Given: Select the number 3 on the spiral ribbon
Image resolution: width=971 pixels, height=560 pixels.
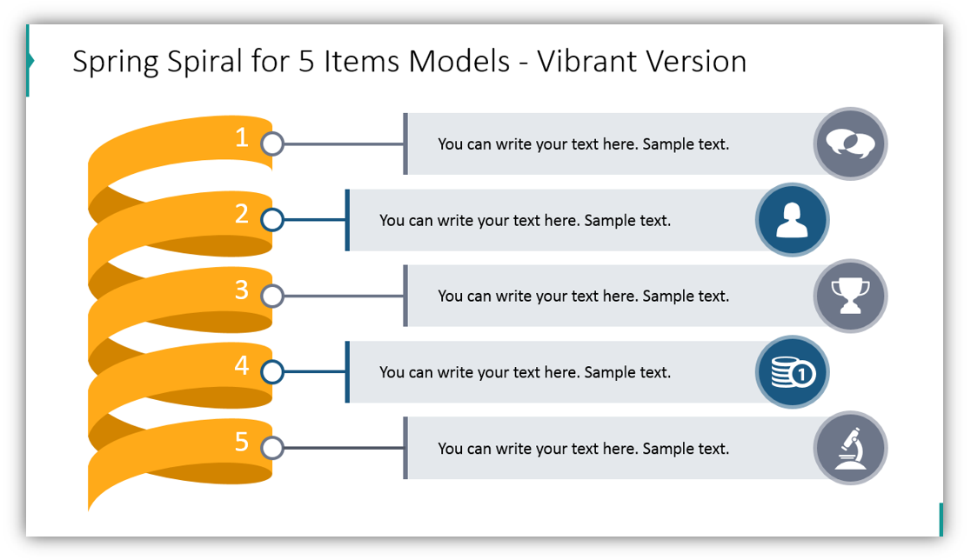Looking at the screenshot, I should (x=242, y=290).
